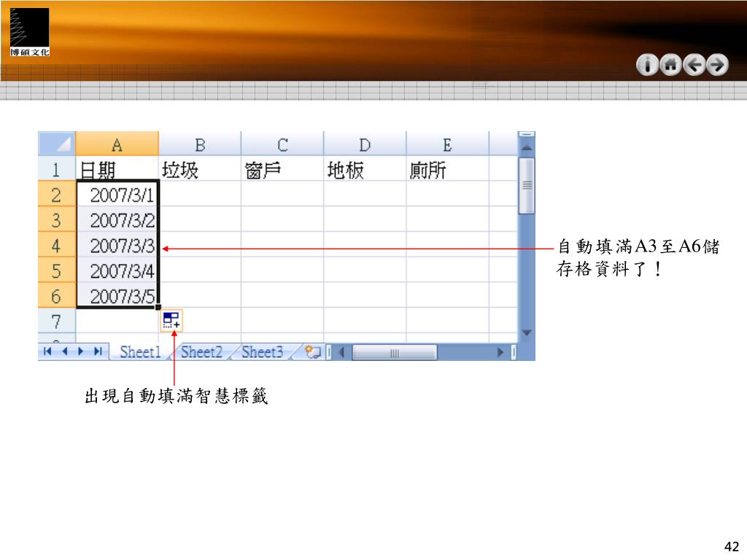Select row 7 header

coord(57,321)
